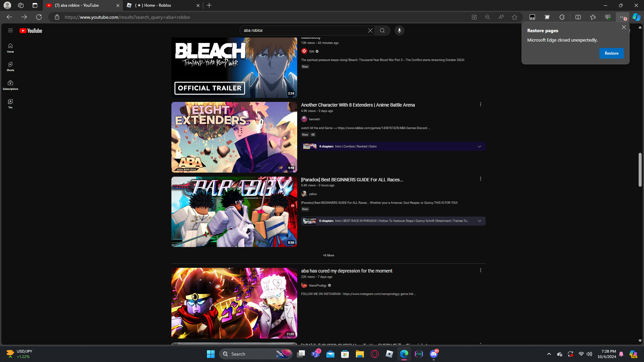Image resolution: width=644 pixels, height=362 pixels.
Task: Open options menu for aba depression video
Action: point(480,270)
